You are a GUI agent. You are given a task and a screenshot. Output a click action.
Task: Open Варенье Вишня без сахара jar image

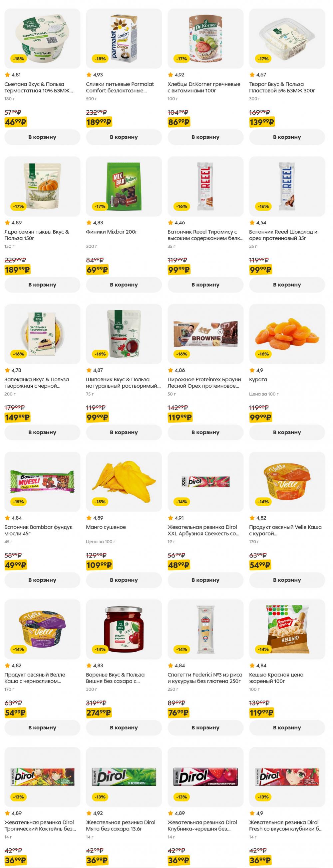tap(124, 629)
